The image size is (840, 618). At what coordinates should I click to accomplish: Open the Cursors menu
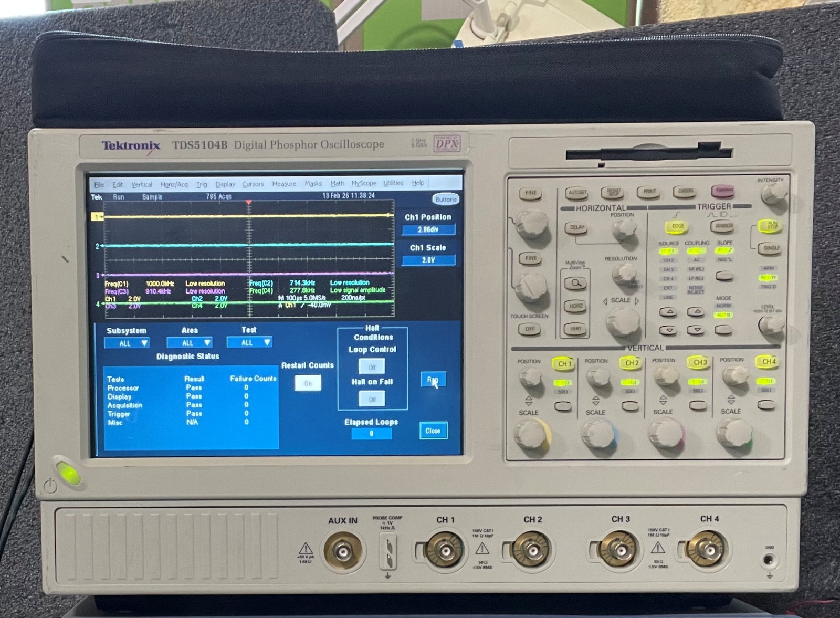coord(253,184)
